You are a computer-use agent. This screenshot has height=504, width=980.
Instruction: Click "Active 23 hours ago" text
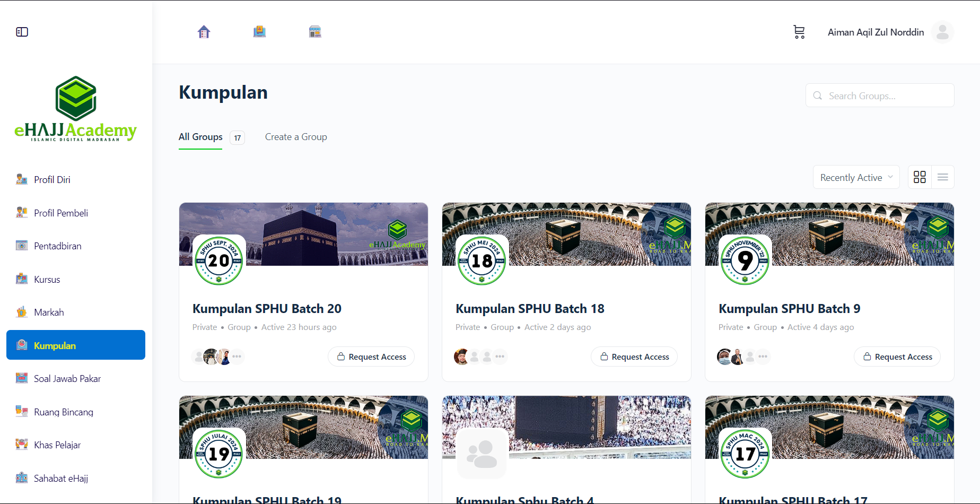tap(299, 327)
